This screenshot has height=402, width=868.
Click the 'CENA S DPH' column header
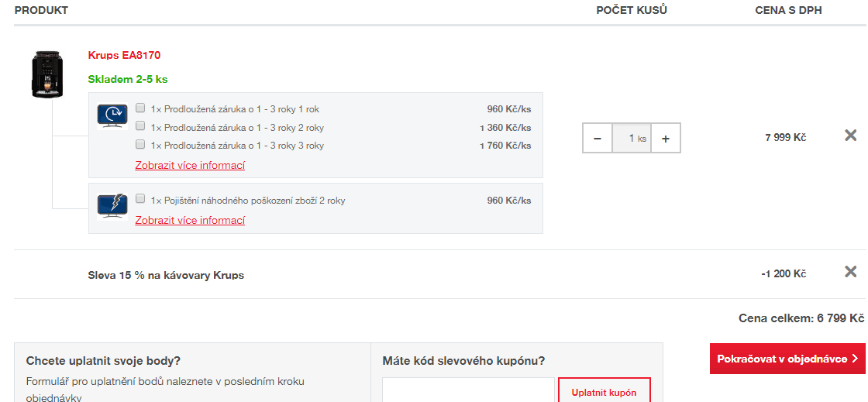pos(788,11)
